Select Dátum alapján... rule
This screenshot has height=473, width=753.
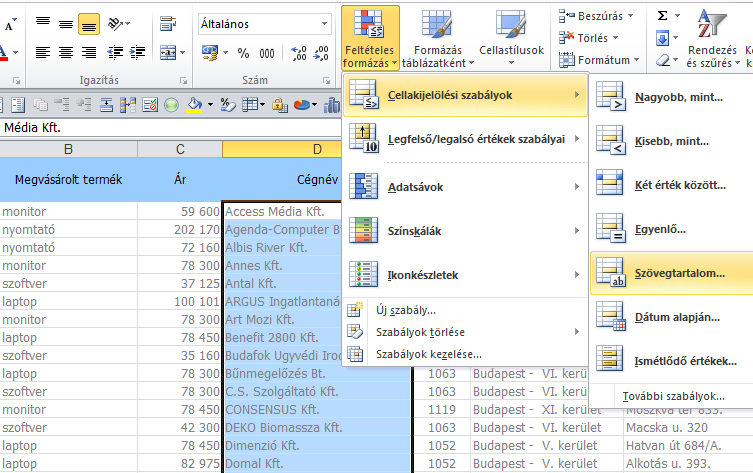pyautogui.click(x=672, y=317)
